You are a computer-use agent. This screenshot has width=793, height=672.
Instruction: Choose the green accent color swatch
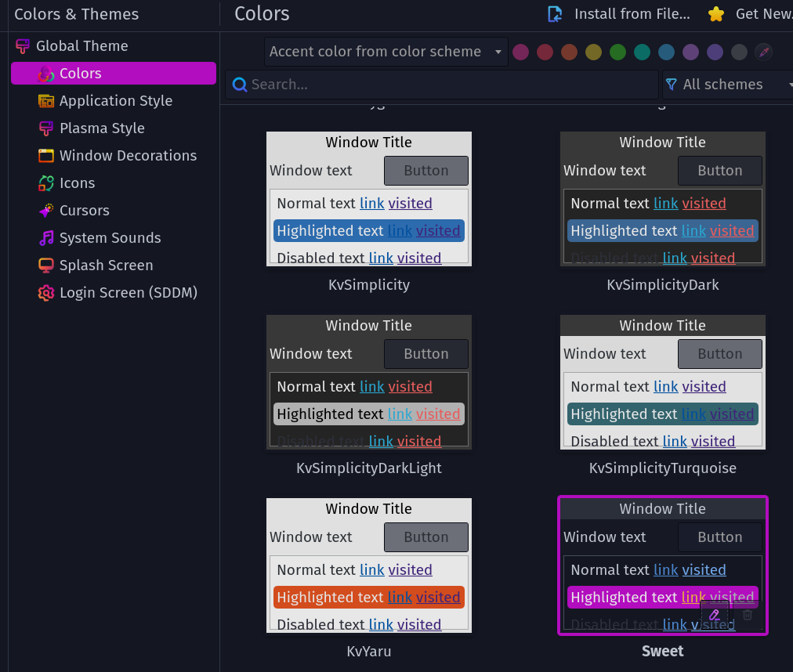[618, 52]
